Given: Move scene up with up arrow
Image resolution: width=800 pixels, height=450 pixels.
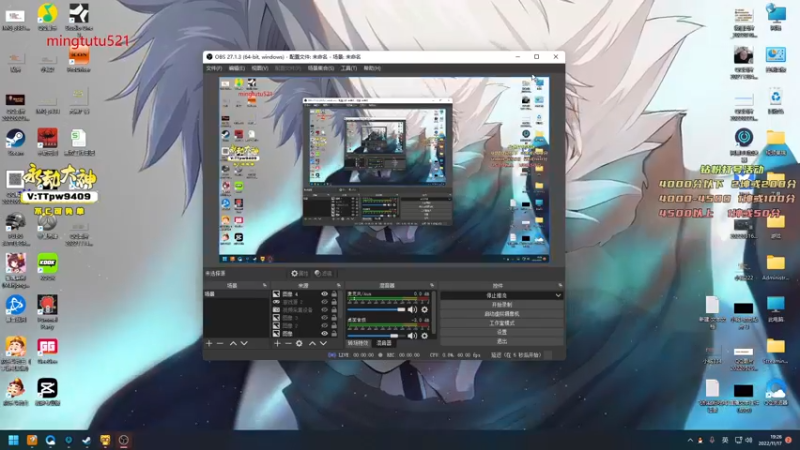Looking at the screenshot, I should pos(233,343).
